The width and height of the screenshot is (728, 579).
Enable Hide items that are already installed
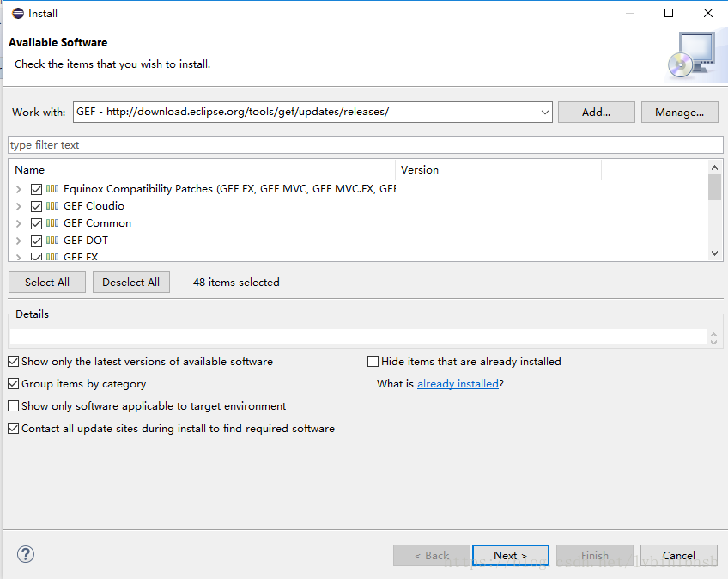[373, 361]
